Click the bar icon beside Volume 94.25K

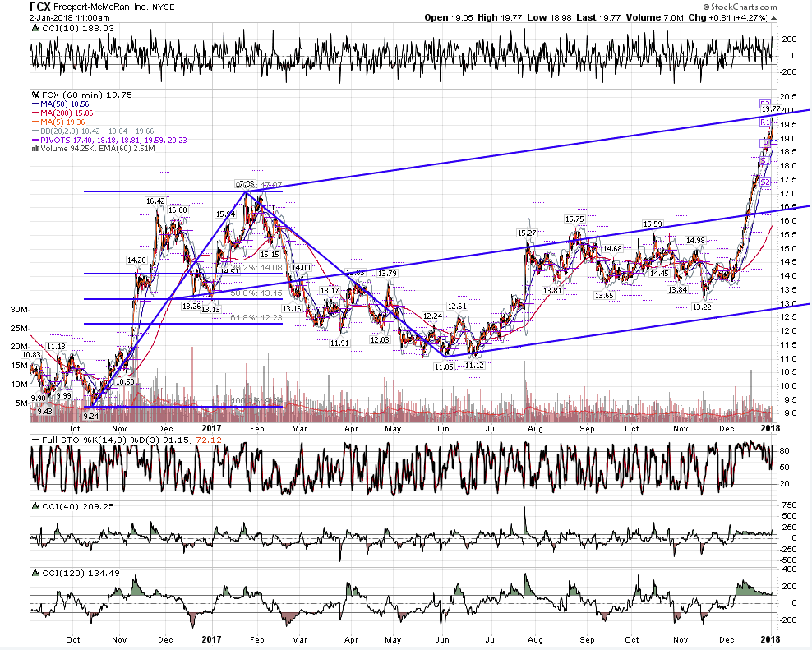[35, 149]
